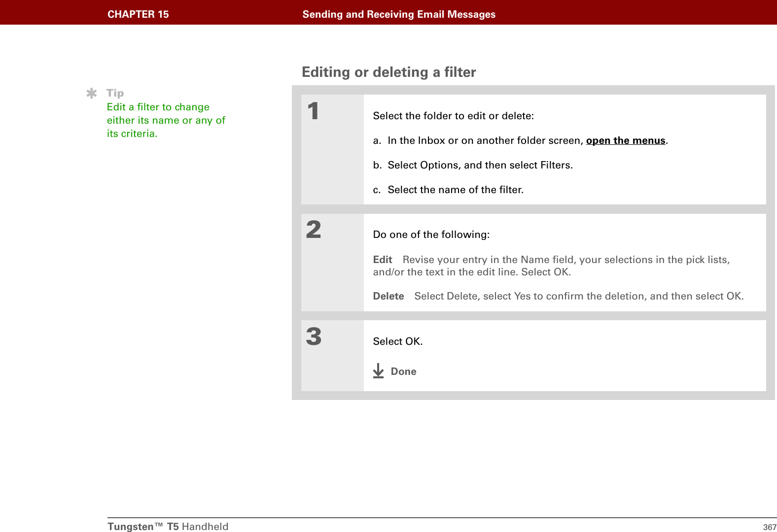Click the 'CHAPTER 15' header text
Screen dimensions: 777x532
click(x=138, y=14)
